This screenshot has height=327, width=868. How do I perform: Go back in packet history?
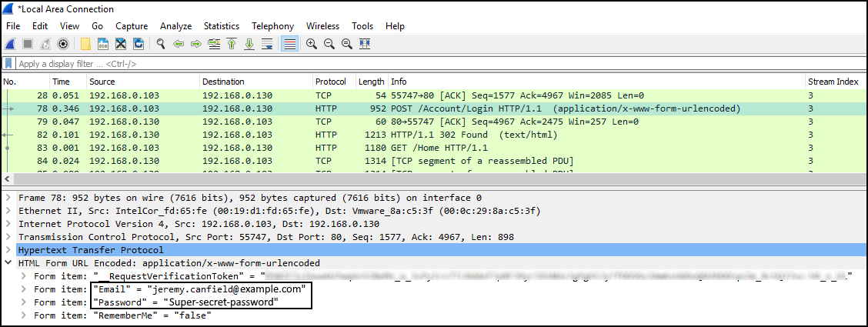pyautogui.click(x=179, y=44)
